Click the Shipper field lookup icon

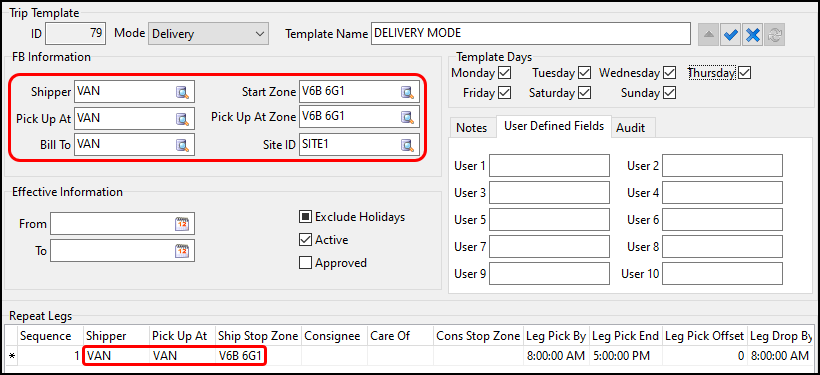click(x=182, y=92)
